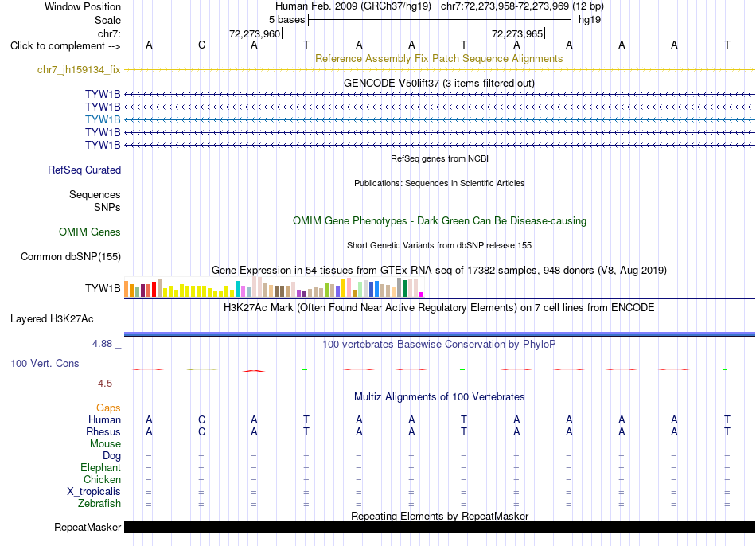Select the Rhesus alignment row label
The width and height of the screenshot is (756, 546).
tap(103, 431)
